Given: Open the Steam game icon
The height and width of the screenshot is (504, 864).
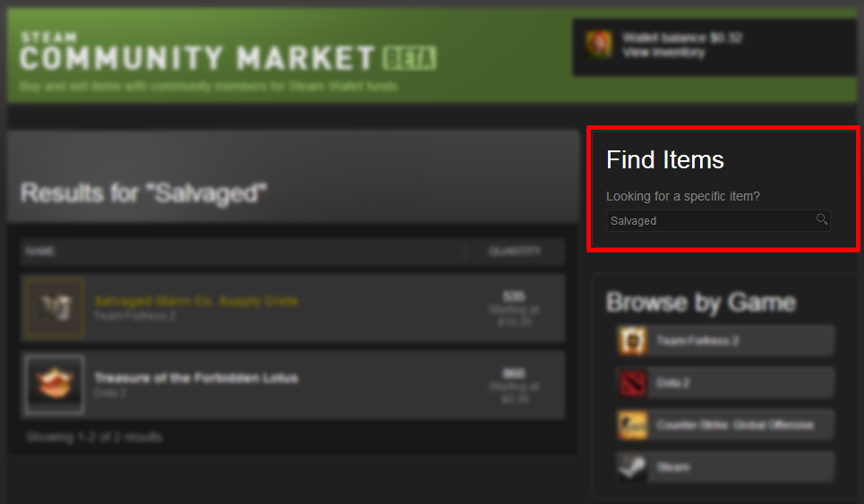Looking at the screenshot, I should (x=632, y=467).
